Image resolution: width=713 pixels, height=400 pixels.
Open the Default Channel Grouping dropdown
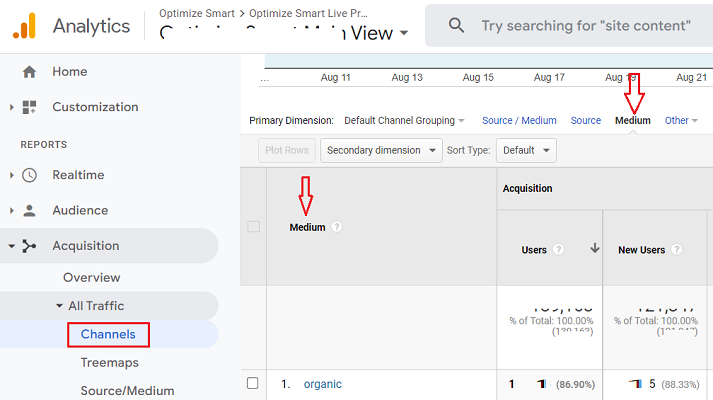(404, 121)
